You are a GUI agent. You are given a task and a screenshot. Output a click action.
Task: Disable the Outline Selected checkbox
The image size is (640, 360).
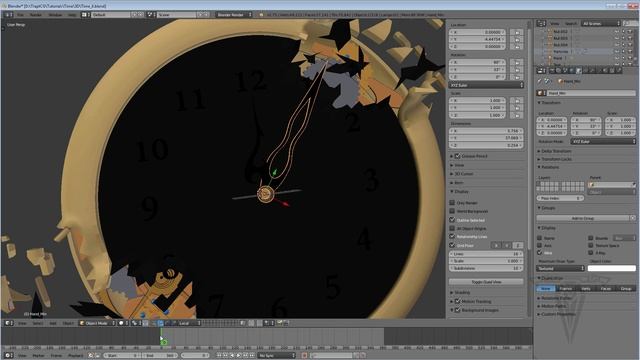tap(452, 220)
